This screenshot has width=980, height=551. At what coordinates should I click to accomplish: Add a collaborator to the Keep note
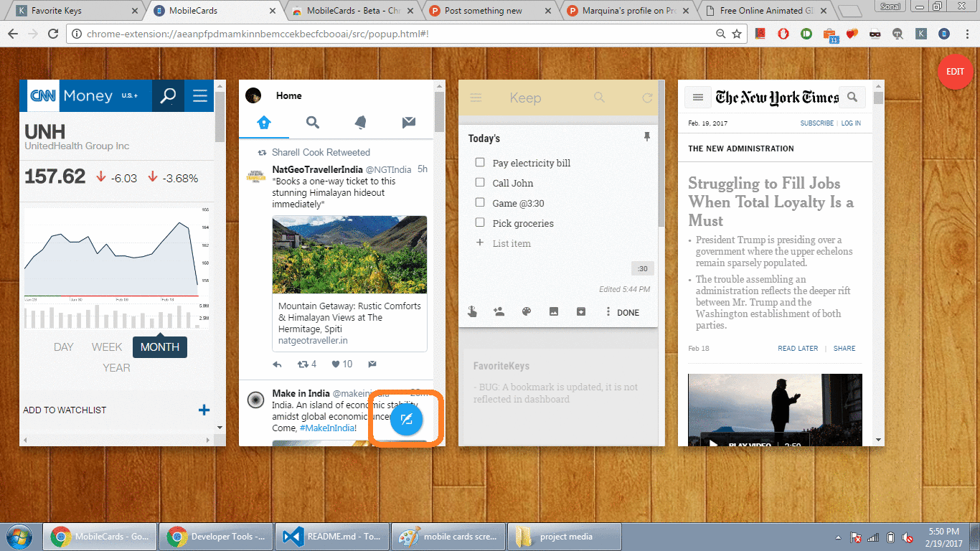(499, 312)
